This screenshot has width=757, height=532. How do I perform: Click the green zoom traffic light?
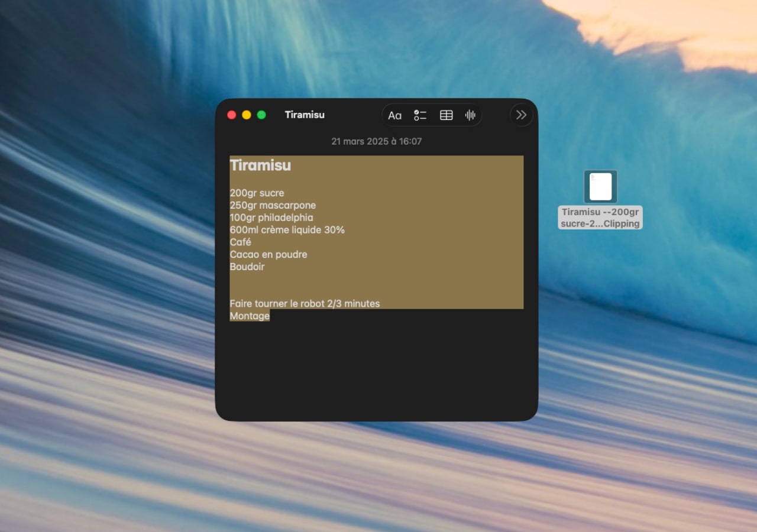(x=261, y=115)
